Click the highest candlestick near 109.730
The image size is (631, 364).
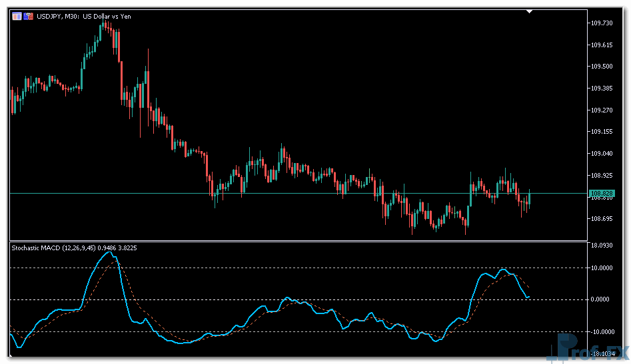pyautogui.click(x=105, y=27)
